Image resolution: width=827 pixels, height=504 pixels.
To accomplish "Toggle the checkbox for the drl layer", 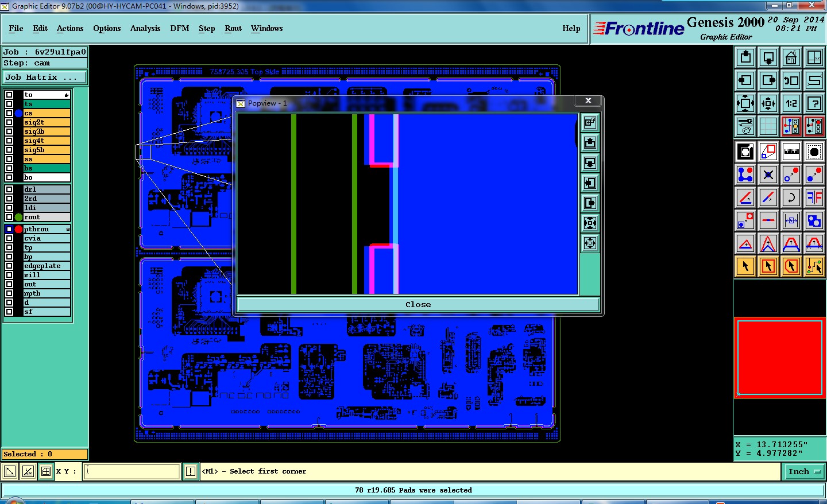I will (9, 189).
